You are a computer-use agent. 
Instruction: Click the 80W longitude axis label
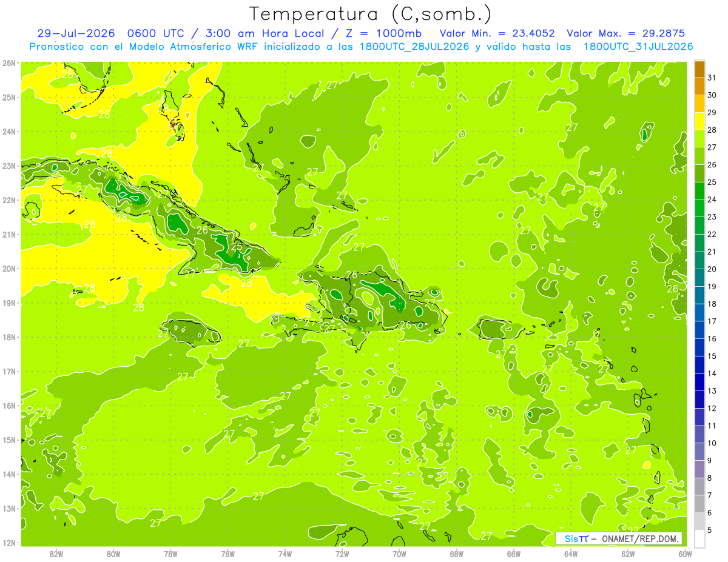(x=113, y=554)
